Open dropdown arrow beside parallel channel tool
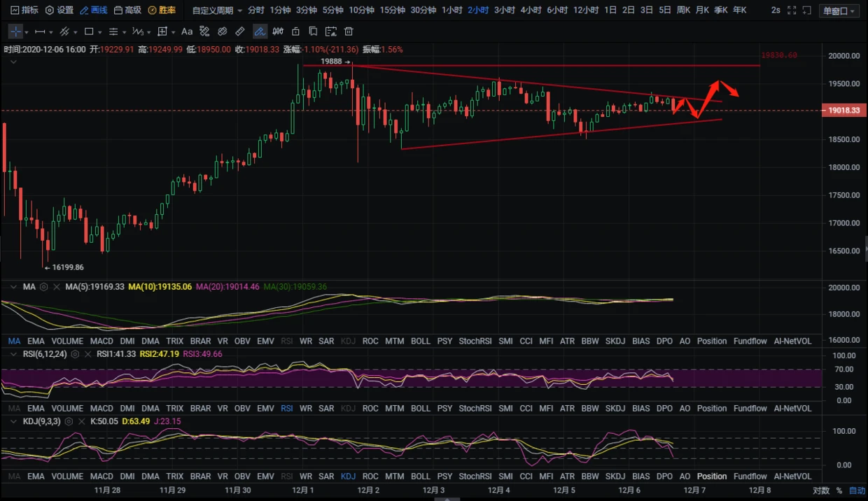 (76, 32)
